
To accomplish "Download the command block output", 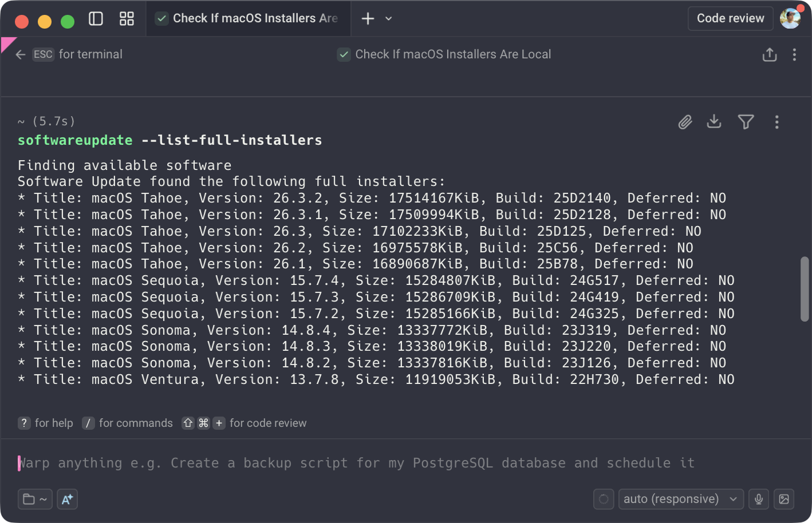I will [x=714, y=121].
